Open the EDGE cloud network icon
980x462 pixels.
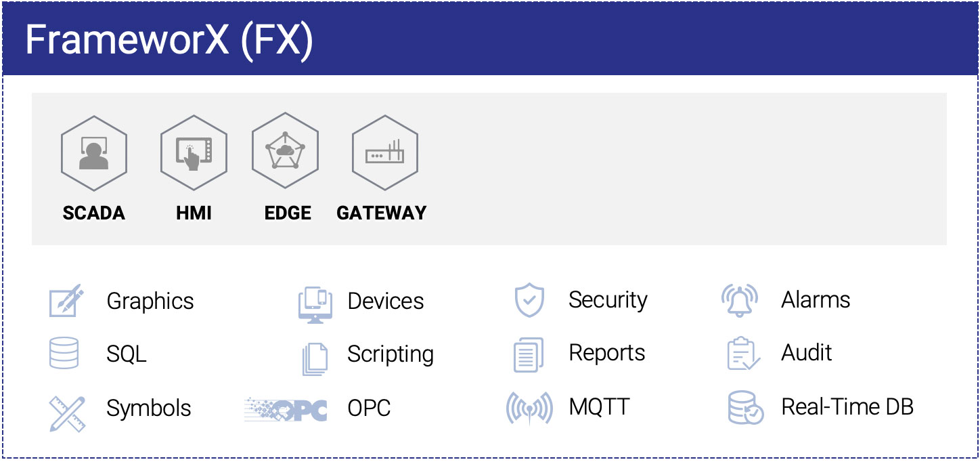pos(285,150)
